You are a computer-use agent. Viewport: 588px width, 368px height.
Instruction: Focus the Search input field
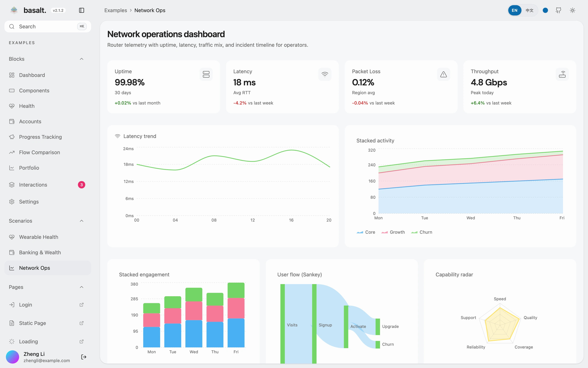point(48,26)
